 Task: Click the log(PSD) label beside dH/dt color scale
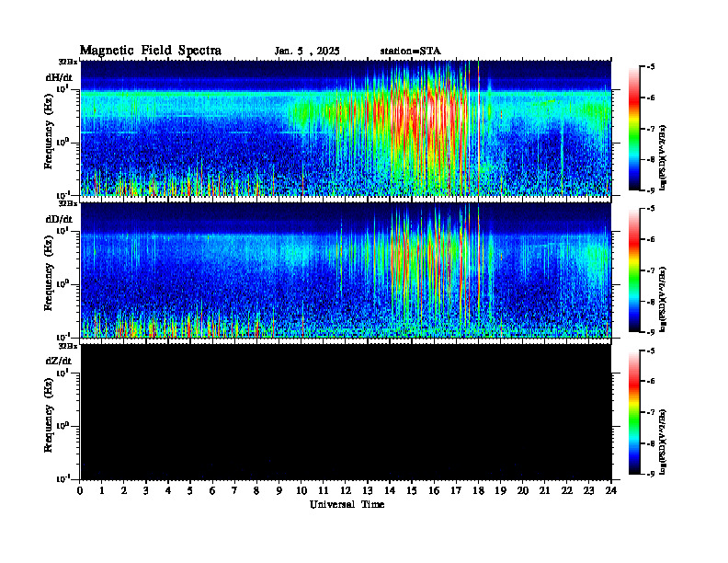click(x=663, y=157)
